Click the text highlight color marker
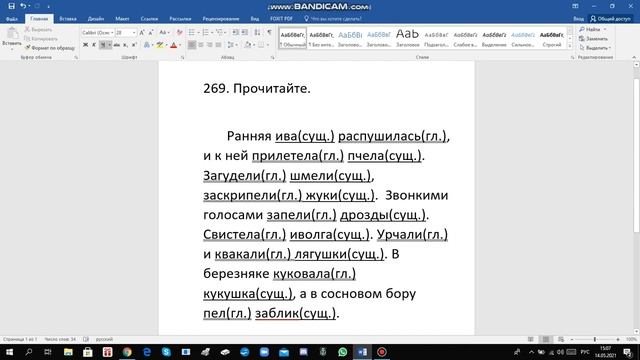This screenshot has height=360, width=640. (160, 45)
